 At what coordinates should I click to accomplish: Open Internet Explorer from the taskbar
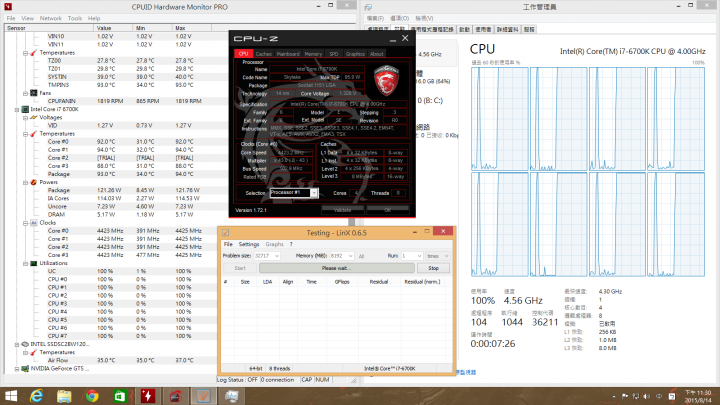tap(36, 396)
